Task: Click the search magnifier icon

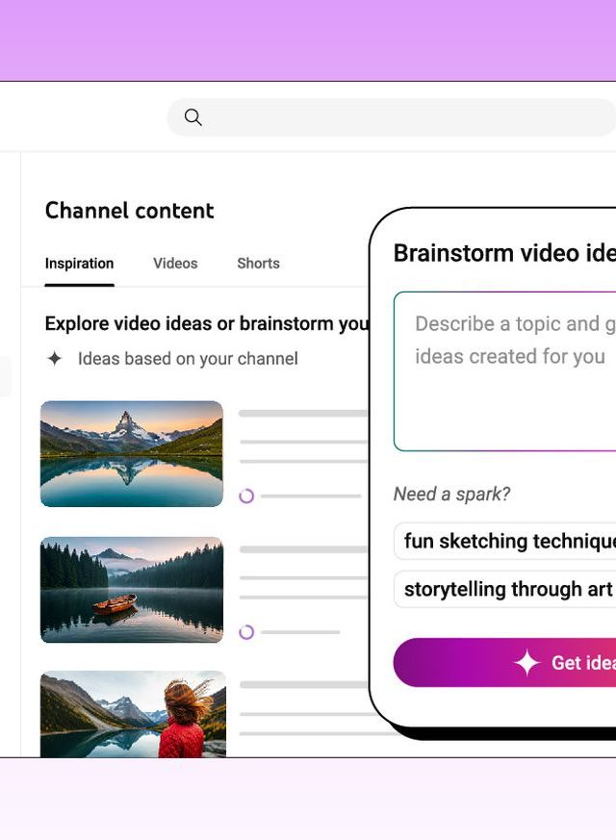Action: coord(192,117)
